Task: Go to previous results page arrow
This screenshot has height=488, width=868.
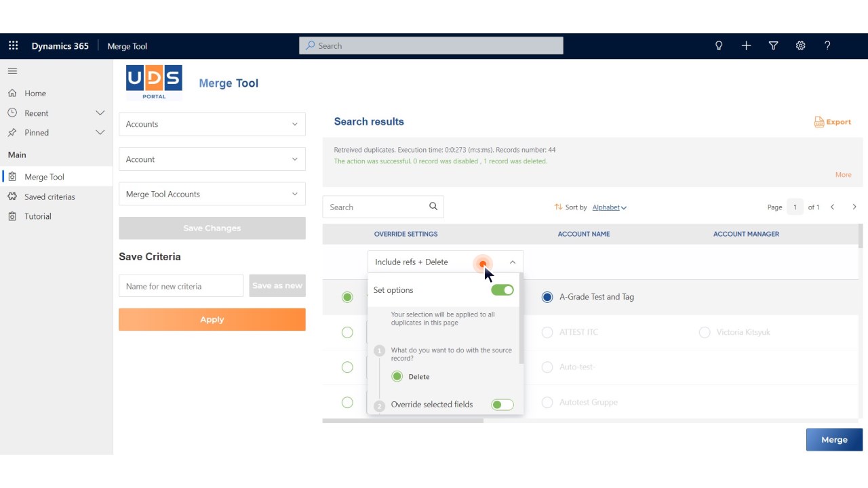Action: pyautogui.click(x=833, y=207)
